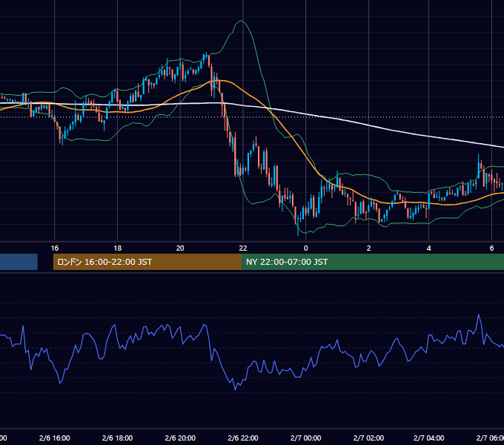Viewport: 504px width, 445px height.
Task: Click the 4 hour label on price chart axis
Action: (x=429, y=248)
